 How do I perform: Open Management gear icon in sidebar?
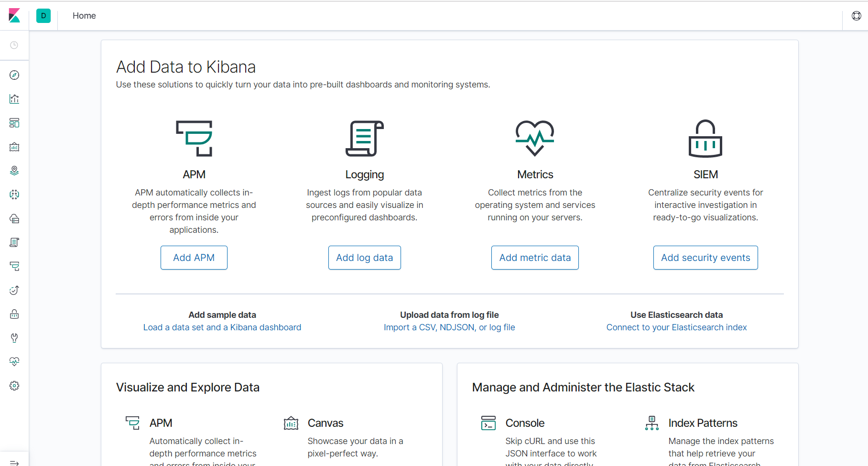14,386
